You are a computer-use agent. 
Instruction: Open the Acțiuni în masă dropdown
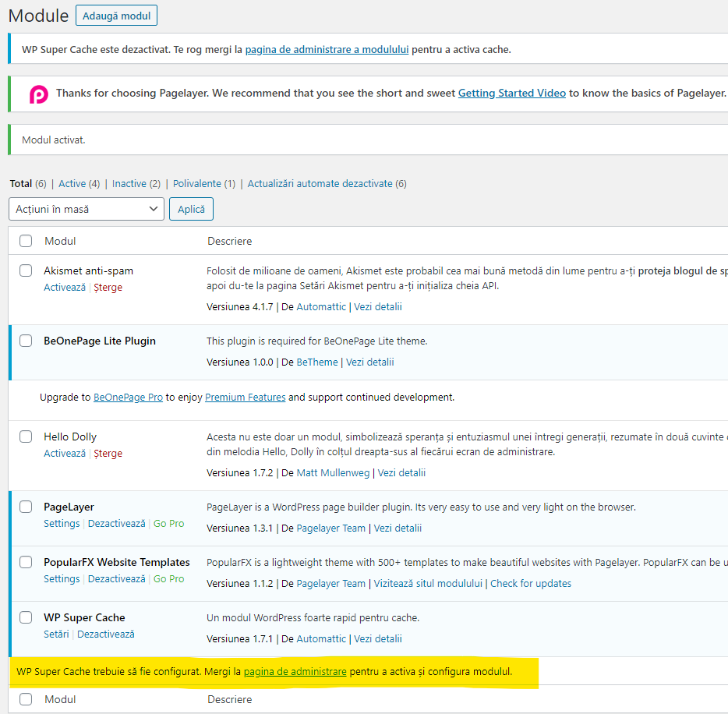87,209
